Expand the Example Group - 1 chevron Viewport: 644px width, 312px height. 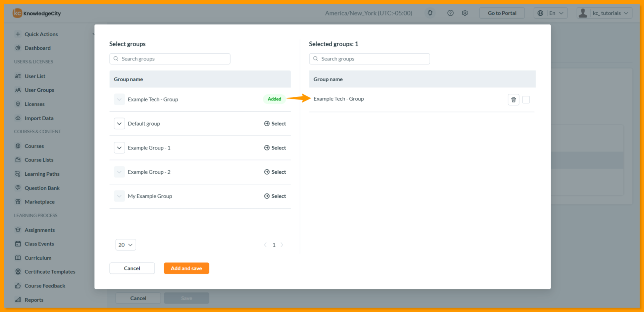point(119,148)
